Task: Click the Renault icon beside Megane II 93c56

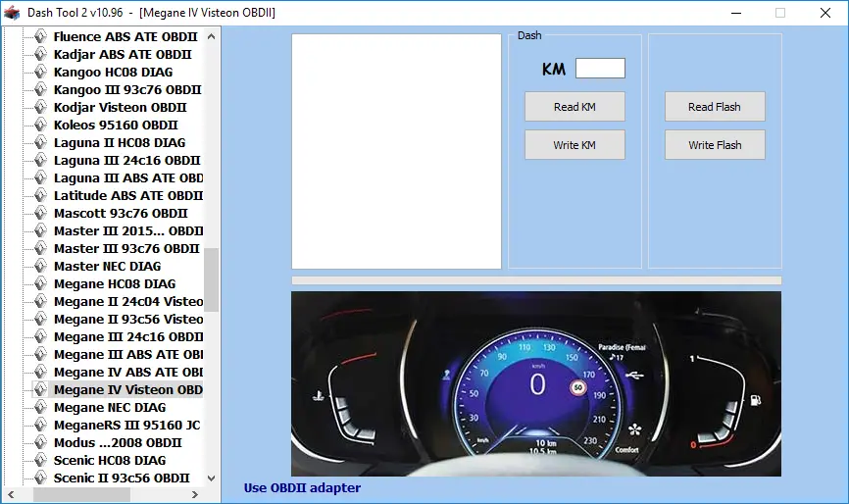Action: [x=40, y=319]
